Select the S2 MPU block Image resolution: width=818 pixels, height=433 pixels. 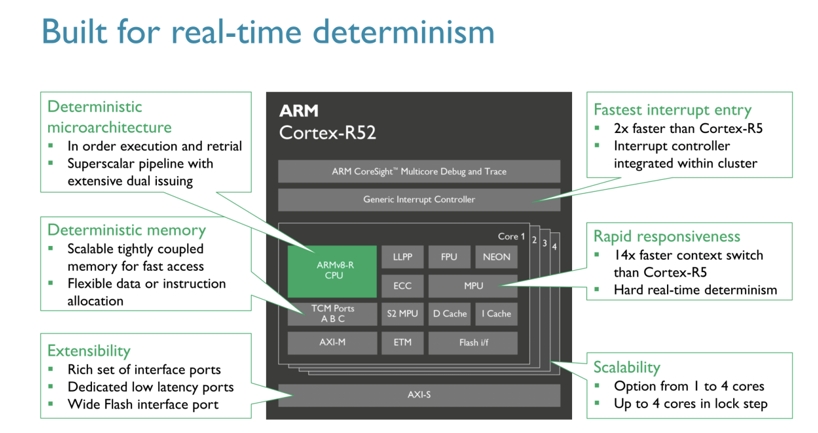point(402,314)
